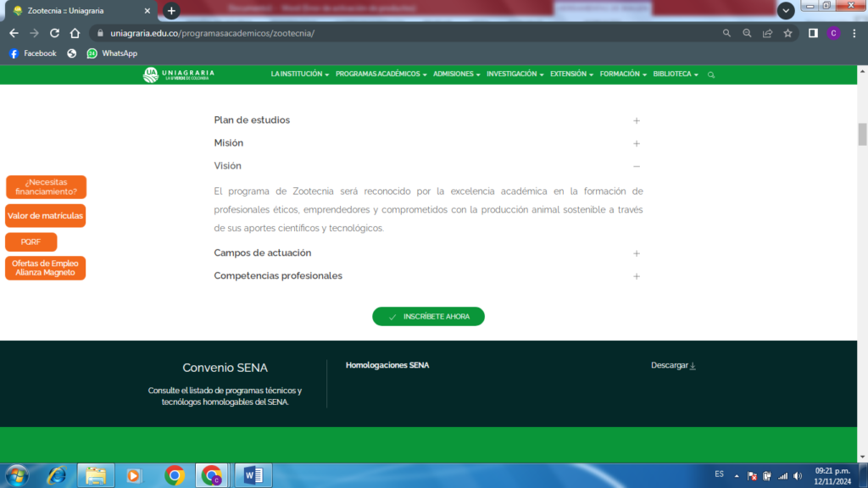Open the Facebook bookmark

tap(32, 53)
